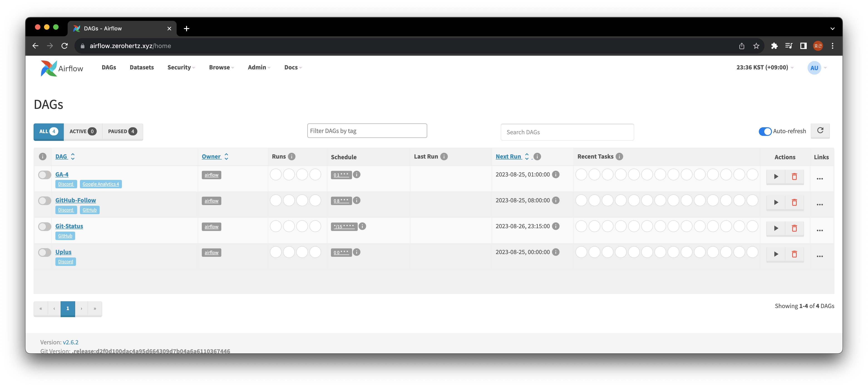Open browser side panel icon
868x387 pixels.
pyautogui.click(x=803, y=46)
